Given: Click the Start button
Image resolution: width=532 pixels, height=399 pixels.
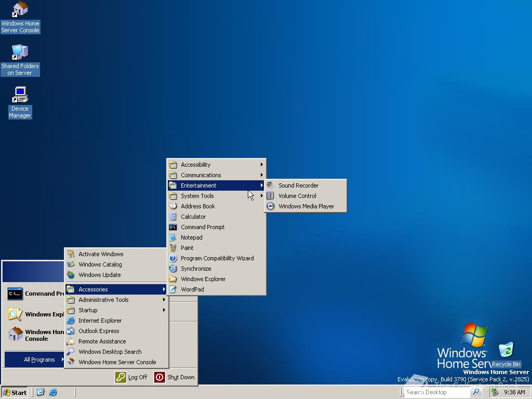Looking at the screenshot, I should 15,393.
